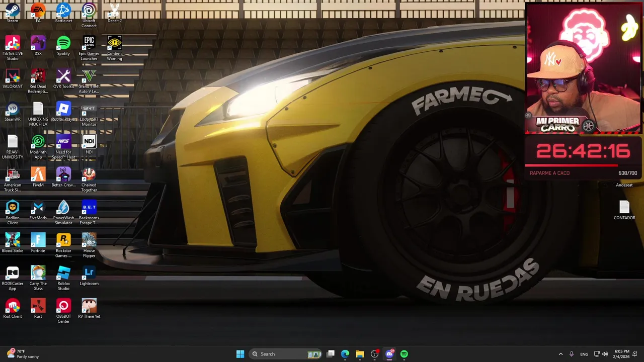
Task: Select the Backrooms Escape Together icon
Action: (x=89, y=213)
